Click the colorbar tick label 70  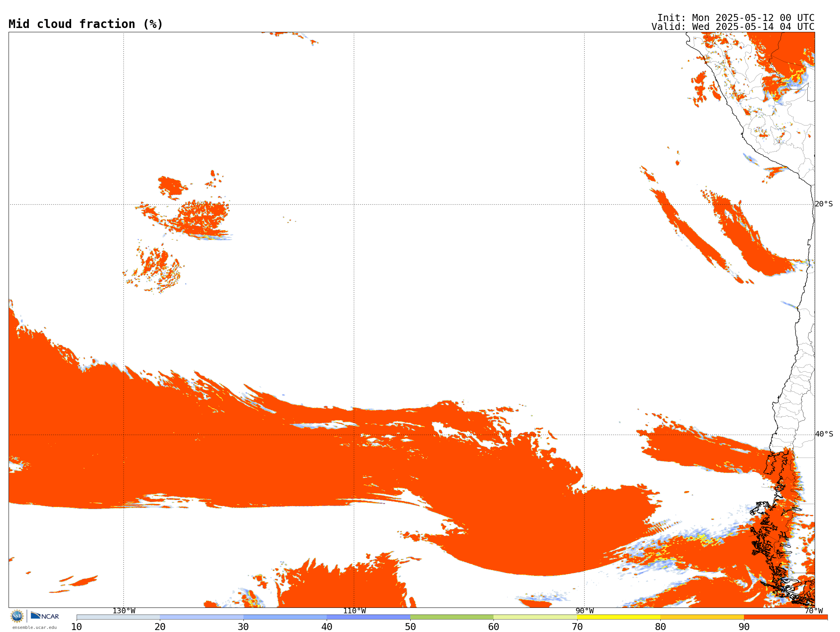pos(577,627)
